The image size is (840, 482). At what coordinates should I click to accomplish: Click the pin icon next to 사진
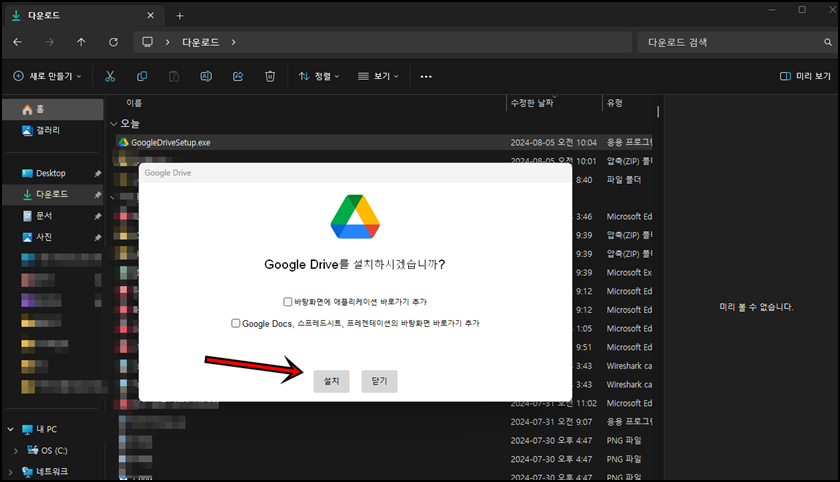coord(98,237)
